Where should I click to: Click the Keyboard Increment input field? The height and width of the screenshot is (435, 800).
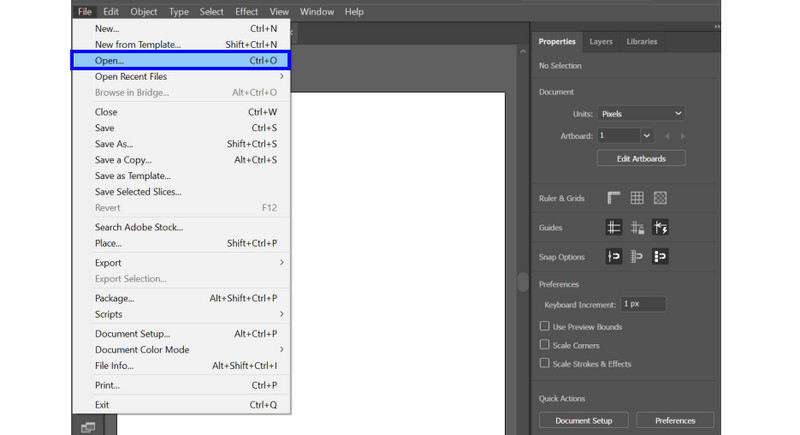(x=643, y=304)
